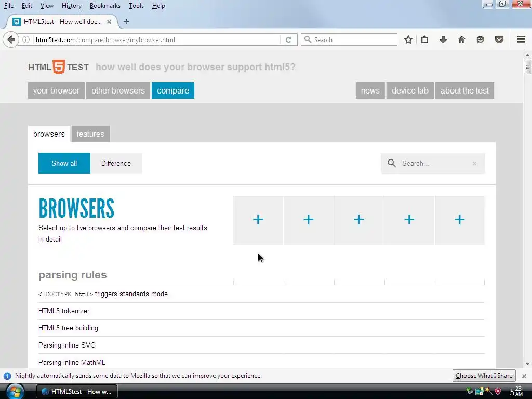Image resolution: width=532 pixels, height=399 pixels.
Task: Add a browser in the third plus slot
Action: [358, 220]
